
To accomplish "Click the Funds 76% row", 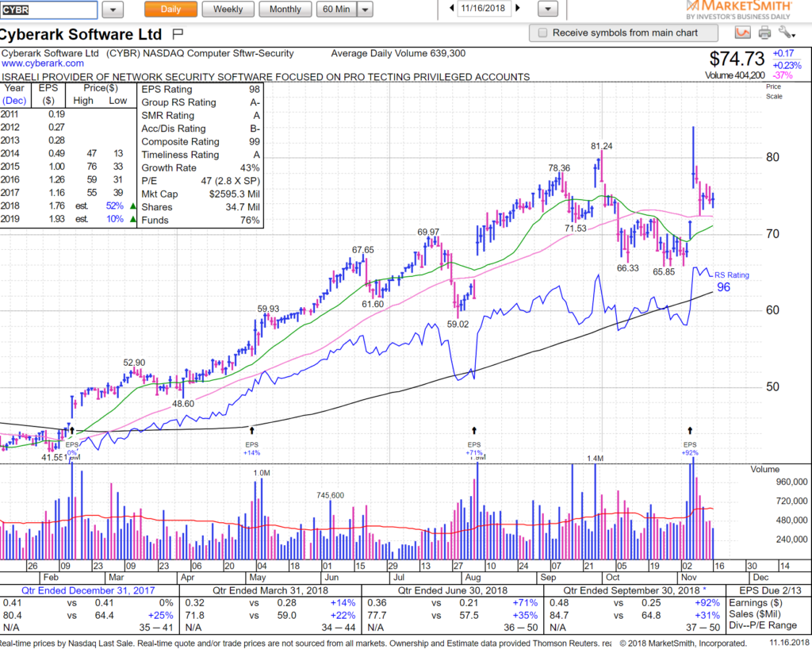I will [201, 221].
